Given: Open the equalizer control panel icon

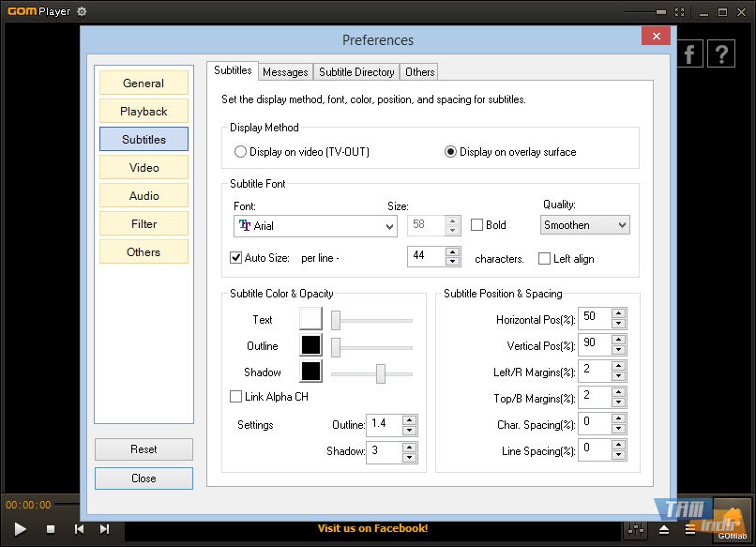Looking at the screenshot, I should [635, 529].
